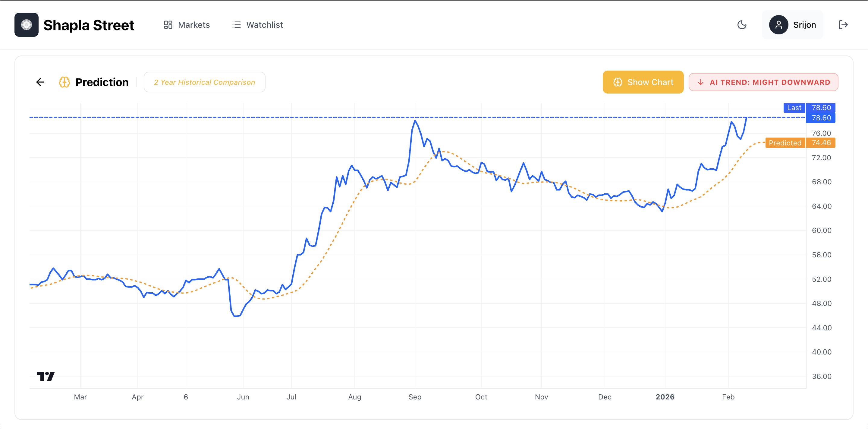The image size is (868, 429).
Task: Click the AI Trend: Might Downward badge
Action: tap(763, 82)
